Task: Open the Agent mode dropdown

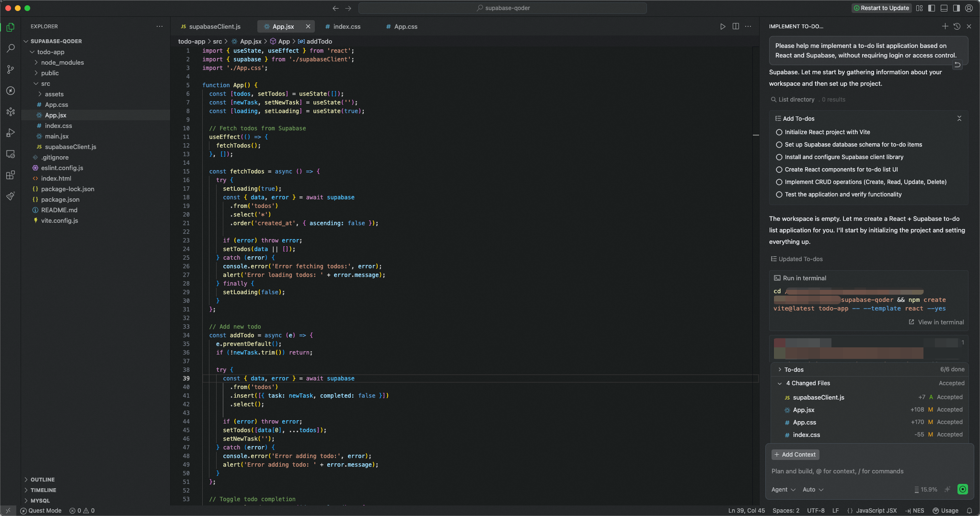Action: click(783, 490)
